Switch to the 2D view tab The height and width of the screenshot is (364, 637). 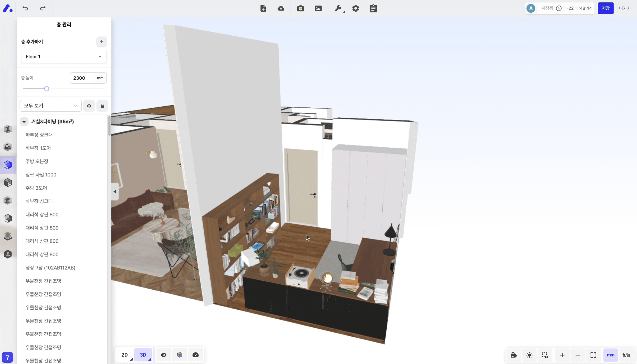coord(124,355)
